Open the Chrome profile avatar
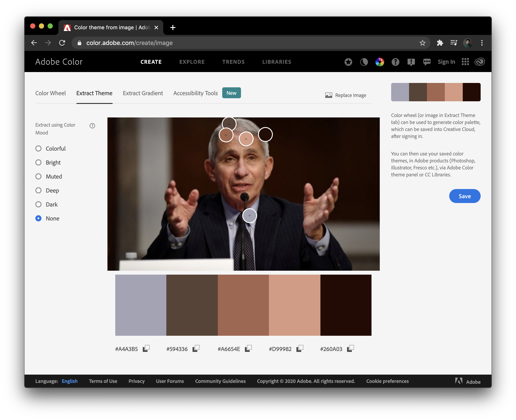Image resolution: width=516 pixels, height=420 pixels. pos(468,43)
